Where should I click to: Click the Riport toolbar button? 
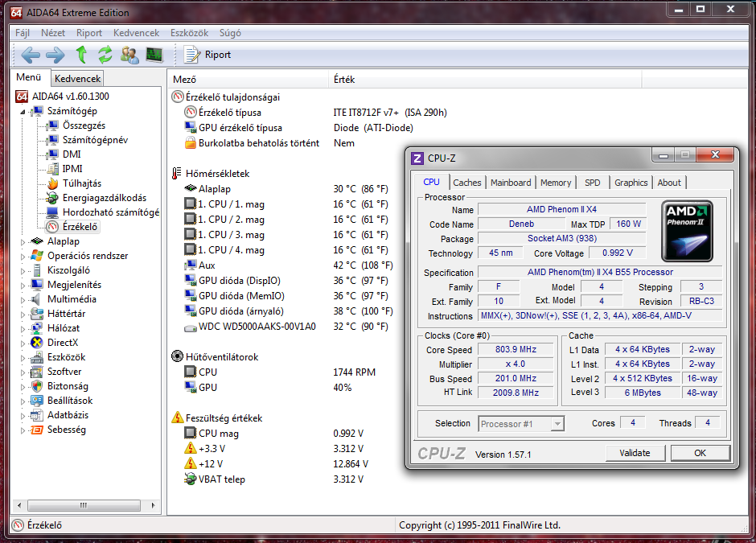207,55
